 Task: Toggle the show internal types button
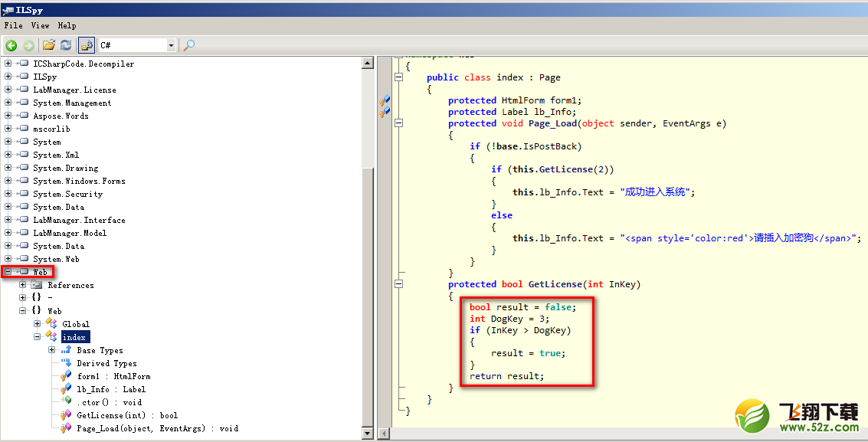point(87,45)
